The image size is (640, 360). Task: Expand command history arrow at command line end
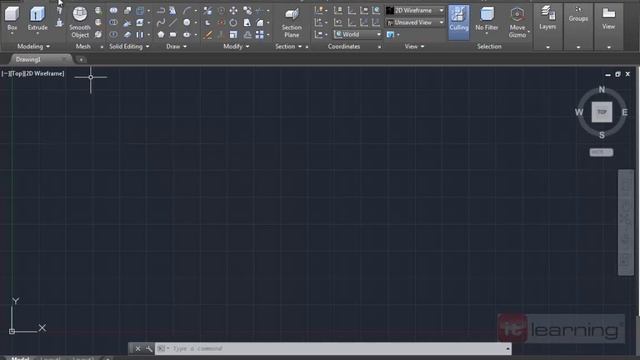tap(508, 349)
